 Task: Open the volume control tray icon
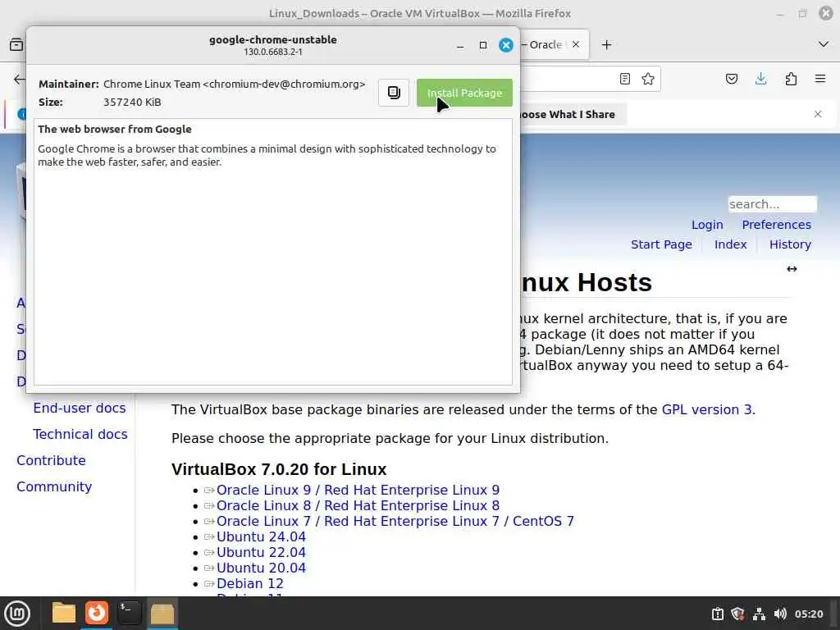pos(780,614)
